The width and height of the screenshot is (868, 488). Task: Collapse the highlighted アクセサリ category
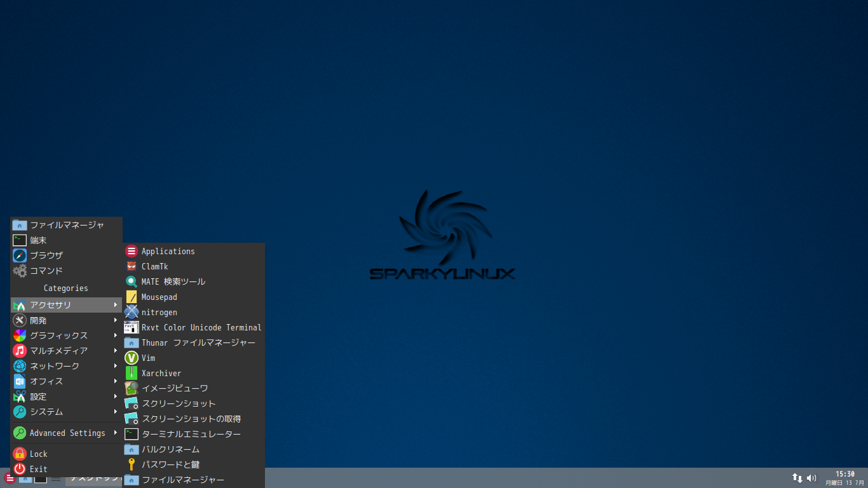[x=66, y=305]
